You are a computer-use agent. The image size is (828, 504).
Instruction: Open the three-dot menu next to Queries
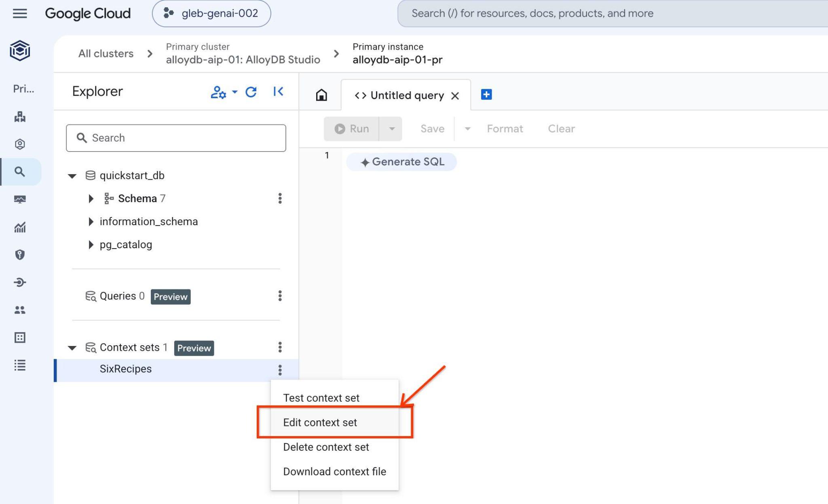[x=280, y=296]
